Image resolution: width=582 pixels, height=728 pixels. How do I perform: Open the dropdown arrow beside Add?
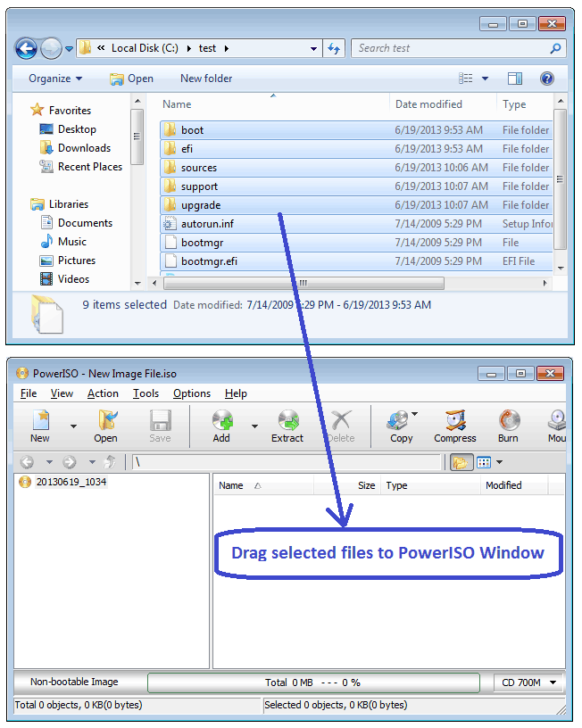tap(254, 426)
